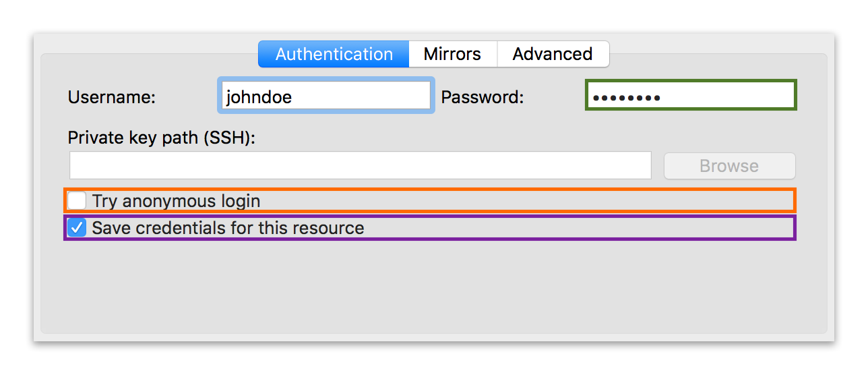The image size is (868, 375).
Task: Uncheck Save credentials for this resource
Action: [x=77, y=227]
